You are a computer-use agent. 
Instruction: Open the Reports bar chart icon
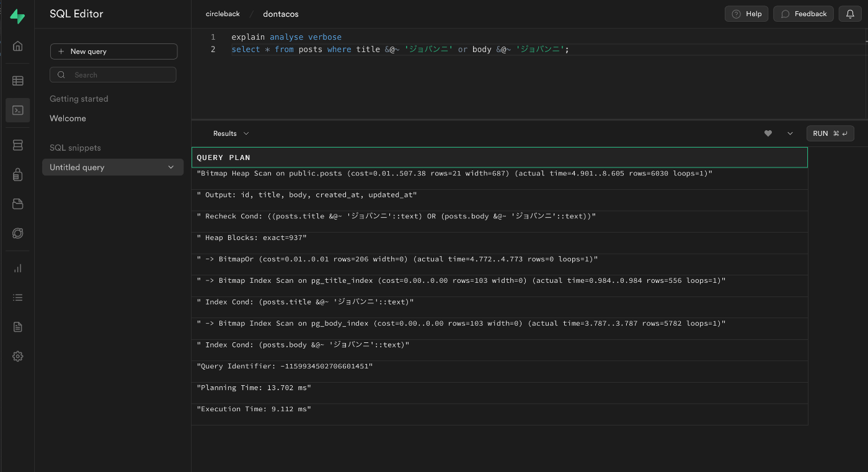pos(18,269)
